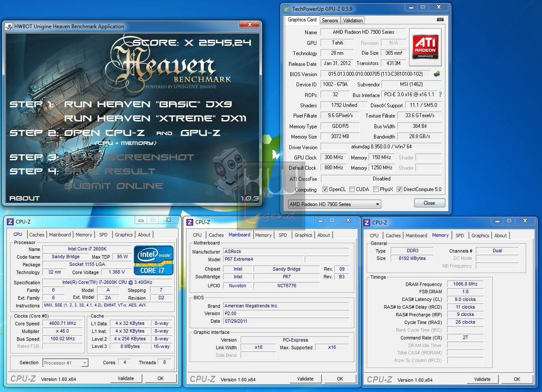The width and height of the screenshot is (542, 392).
Task: Click title bar icon of CPU-Z window showing Processor
Action: [x=10, y=221]
